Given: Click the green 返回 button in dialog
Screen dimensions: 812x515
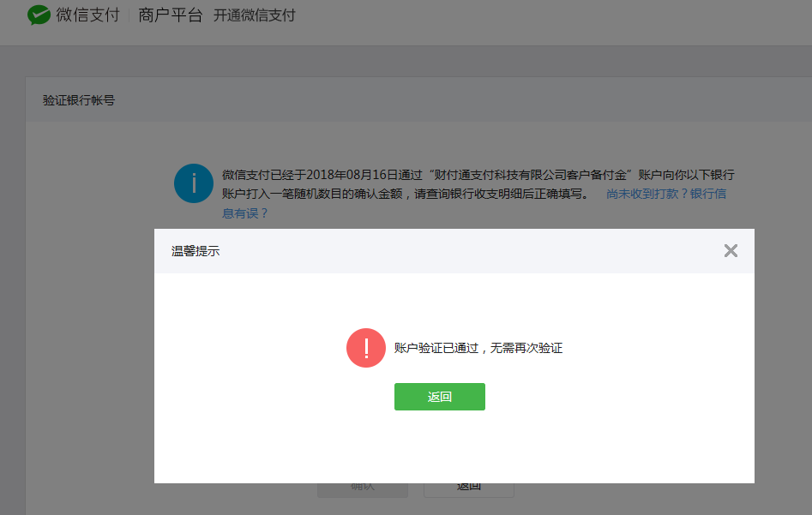Looking at the screenshot, I should coord(440,397).
